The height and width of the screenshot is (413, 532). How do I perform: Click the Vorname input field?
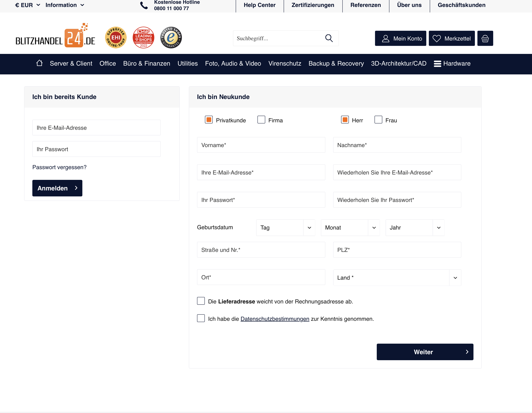click(261, 145)
